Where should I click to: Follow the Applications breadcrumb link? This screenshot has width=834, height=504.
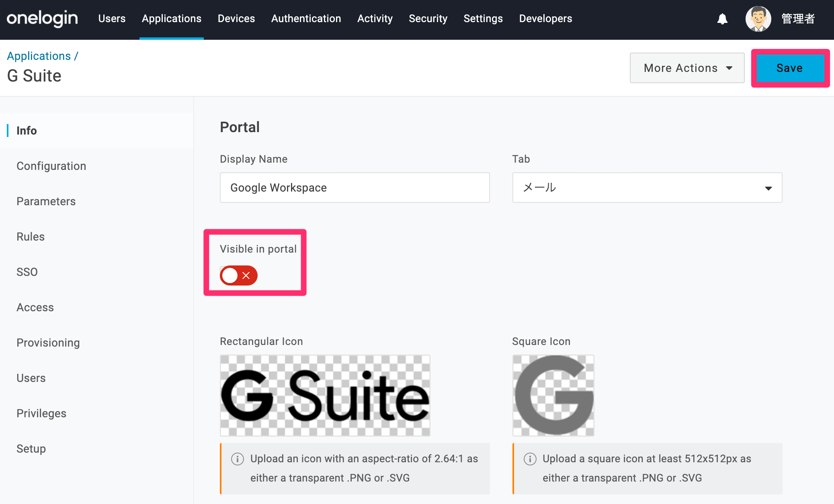[x=39, y=56]
